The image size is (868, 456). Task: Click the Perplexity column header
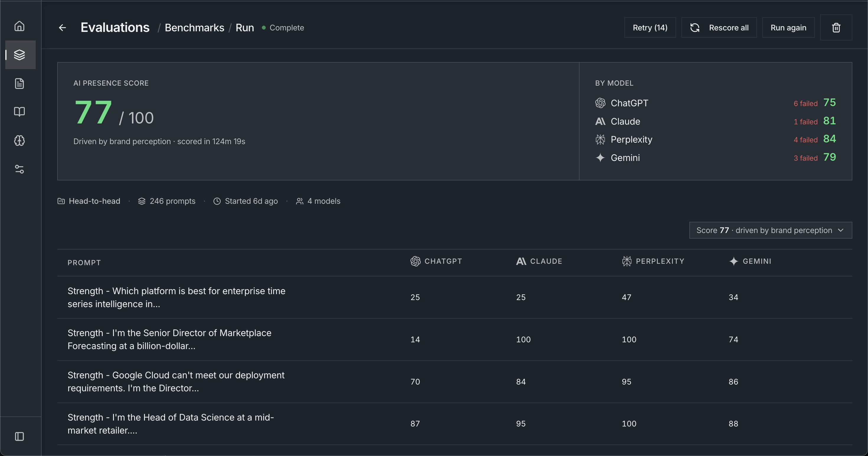click(653, 261)
